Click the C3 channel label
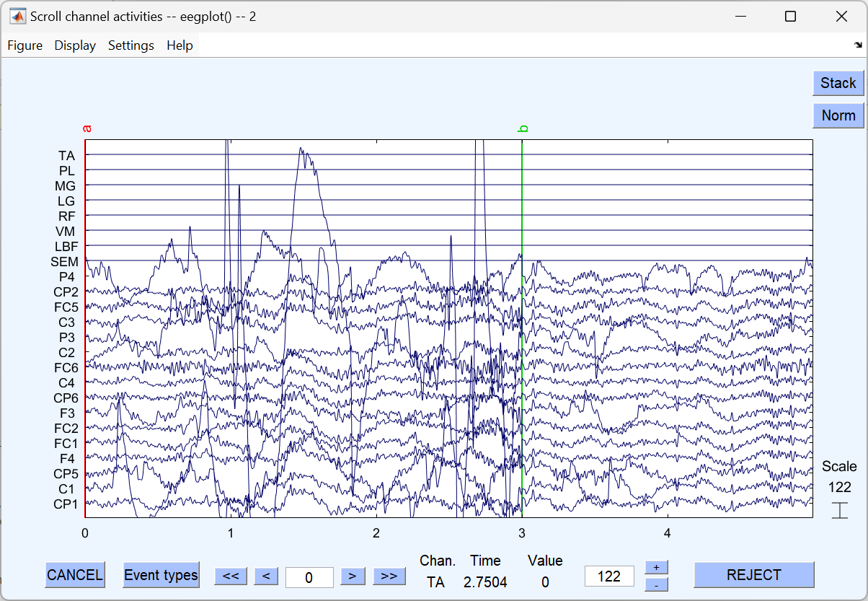This screenshot has width=868, height=601. (66, 322)
